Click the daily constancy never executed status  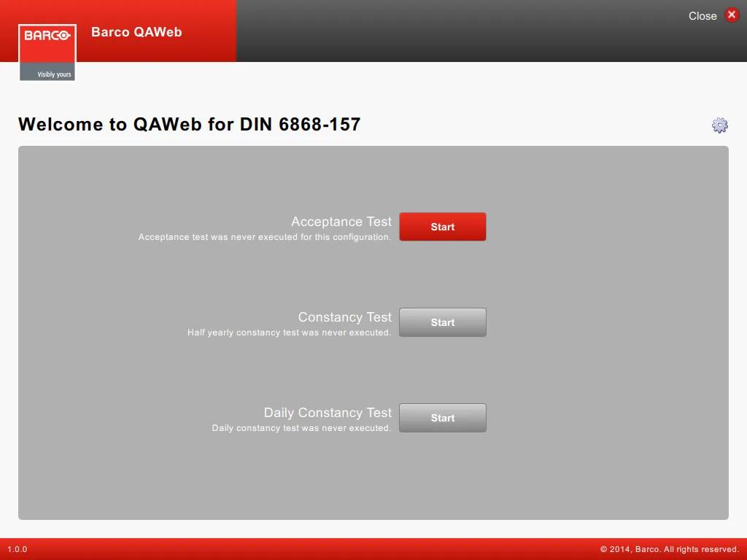pyautogui.click(x=301, y=429)
